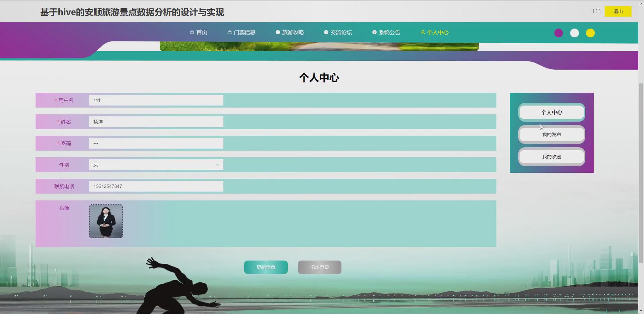The image size is (644, 314).
Task: Click the person icon beside 个人中心
Action: point(422,32)
